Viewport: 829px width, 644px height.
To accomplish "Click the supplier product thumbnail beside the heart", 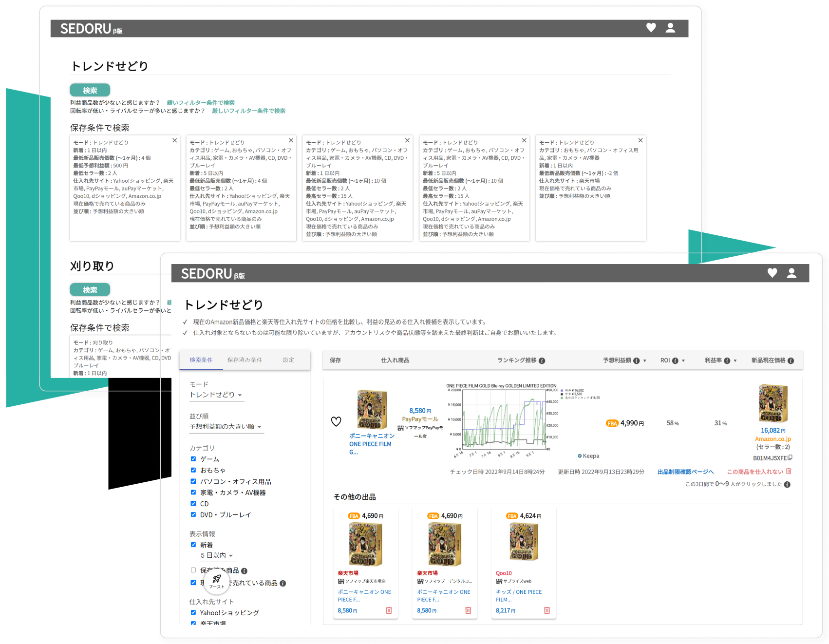I will pyautogui.click(x=372, y=409).
